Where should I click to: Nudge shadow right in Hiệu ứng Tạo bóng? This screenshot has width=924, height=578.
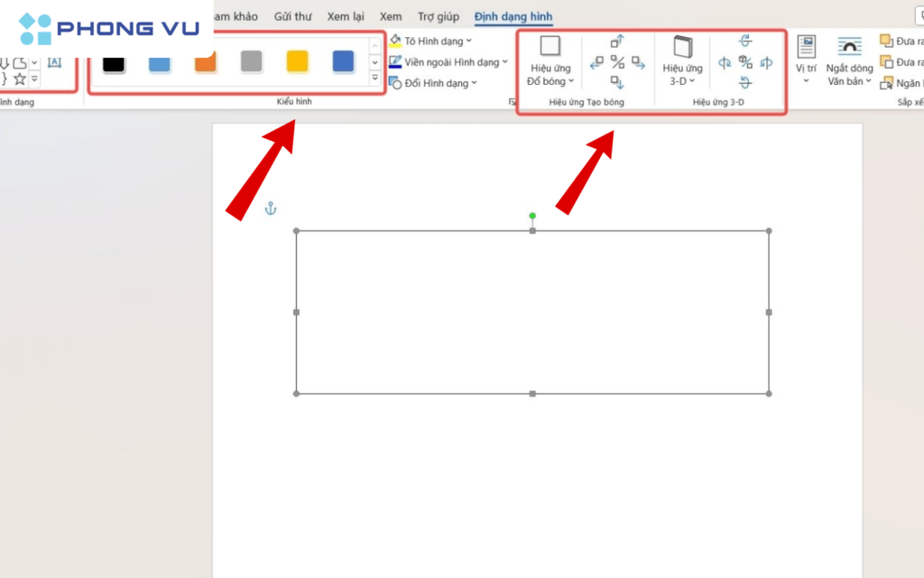pyautogui.click(x=638, y=62)
